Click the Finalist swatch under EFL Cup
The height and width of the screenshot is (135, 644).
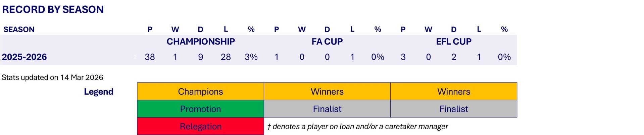(x=454, y=109)
